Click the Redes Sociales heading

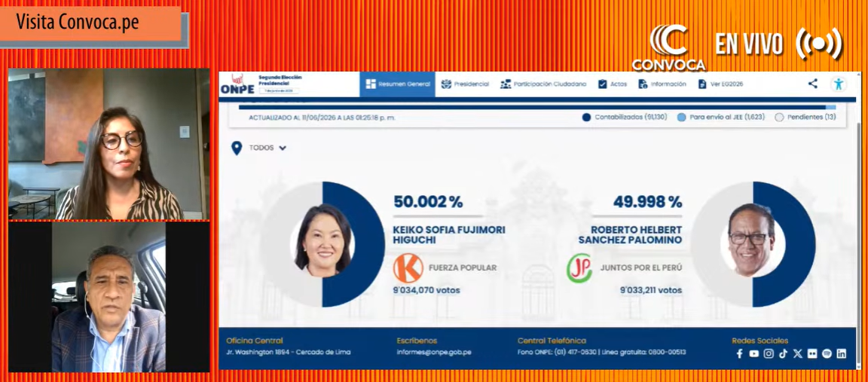(760, 341)
